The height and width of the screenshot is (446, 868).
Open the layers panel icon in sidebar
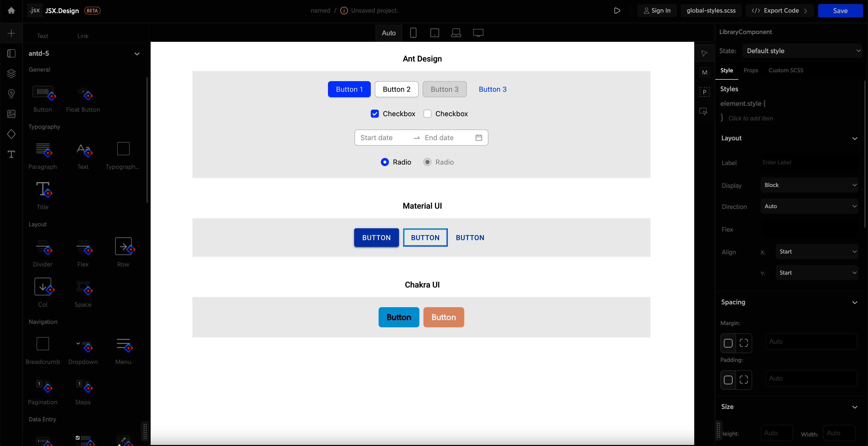pyautogui.click(x=11, y=74)
